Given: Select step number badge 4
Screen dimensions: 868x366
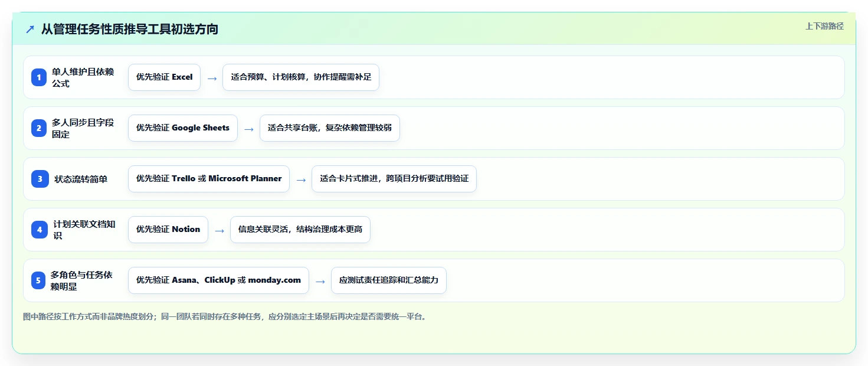Looking at the screenshot, I should [x=40, y=230].
